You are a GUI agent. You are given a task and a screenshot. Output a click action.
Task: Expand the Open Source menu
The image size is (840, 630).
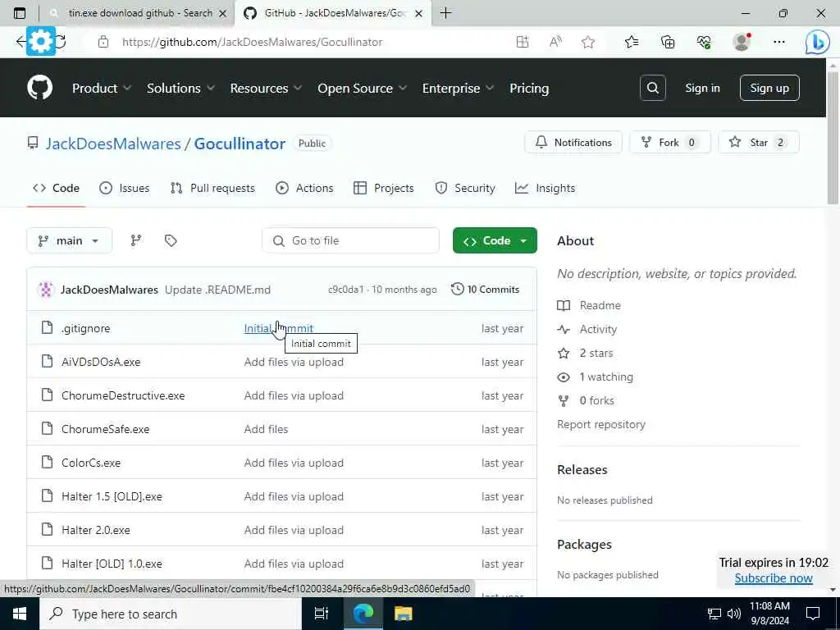click(362, 88)
